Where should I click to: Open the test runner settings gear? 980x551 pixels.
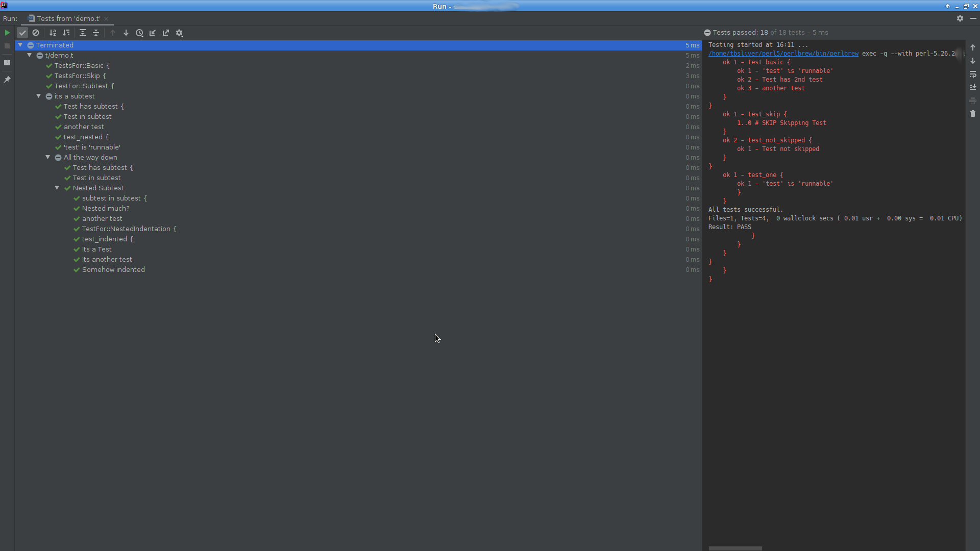coord(180,33)
